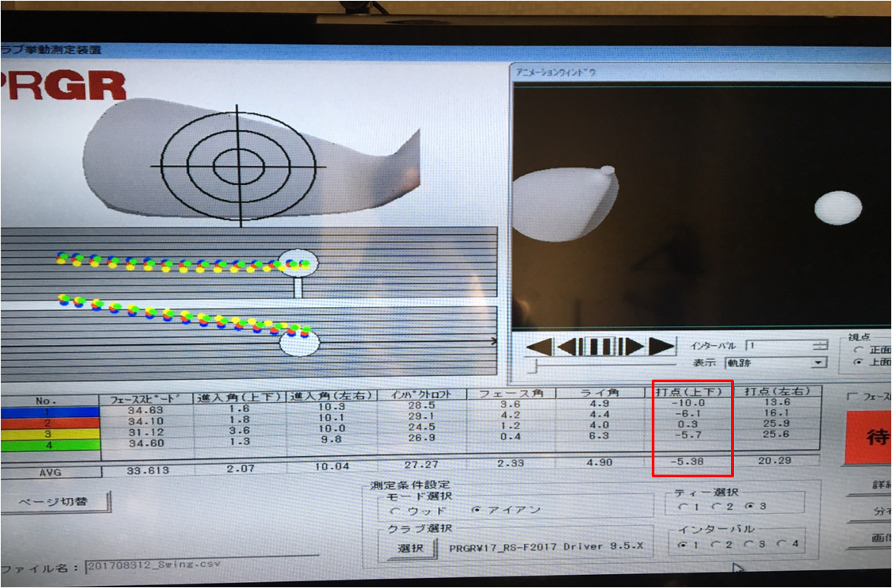Click the animation position slider handle
This screenshot has width=892, height=588.
pyautogui.click(x=536, y=367)
